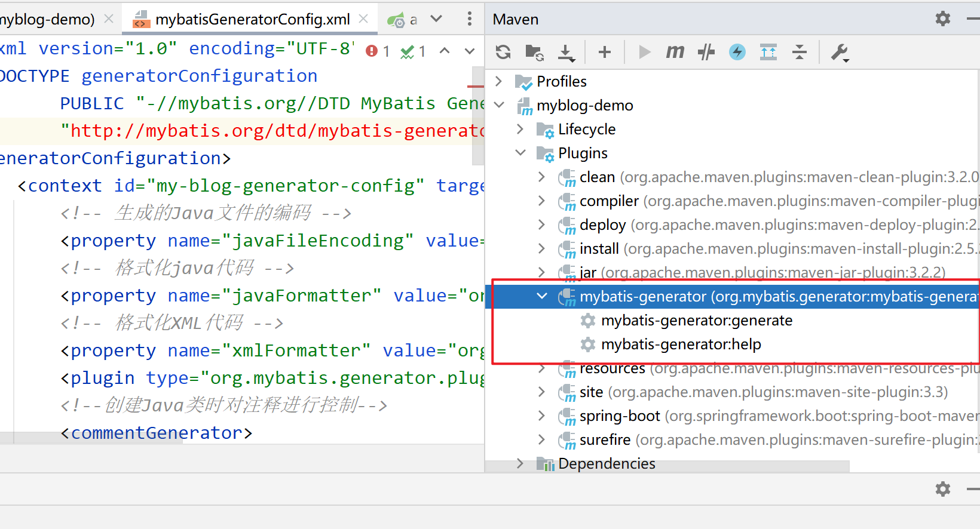Select the myblog-demo project row
The width and height of the screenshot is (980, 529).
pyautogui.click(x=733, y=106)
